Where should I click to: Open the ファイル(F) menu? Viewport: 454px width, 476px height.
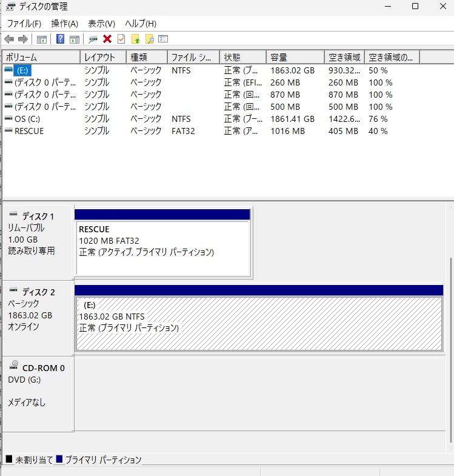(24, 24)
